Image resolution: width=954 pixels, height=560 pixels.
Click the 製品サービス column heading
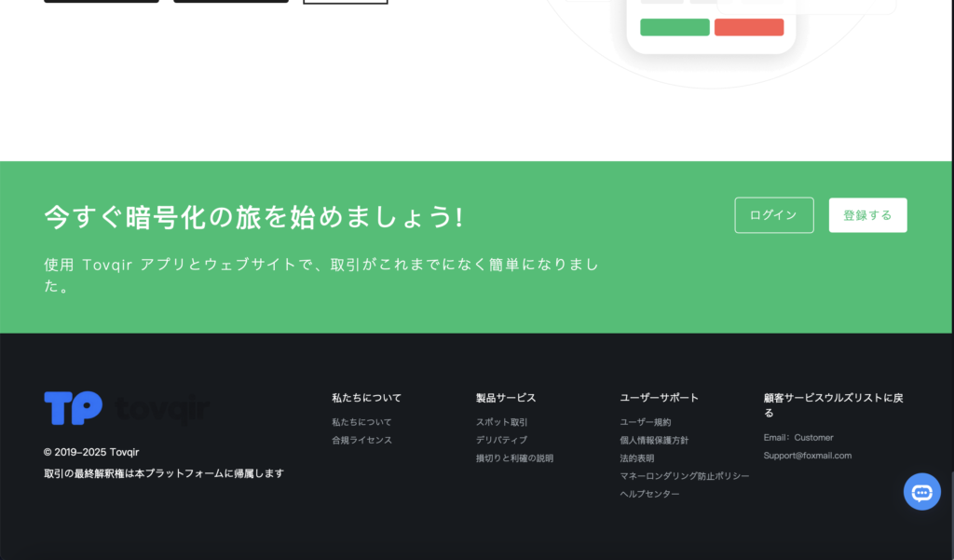506,398
